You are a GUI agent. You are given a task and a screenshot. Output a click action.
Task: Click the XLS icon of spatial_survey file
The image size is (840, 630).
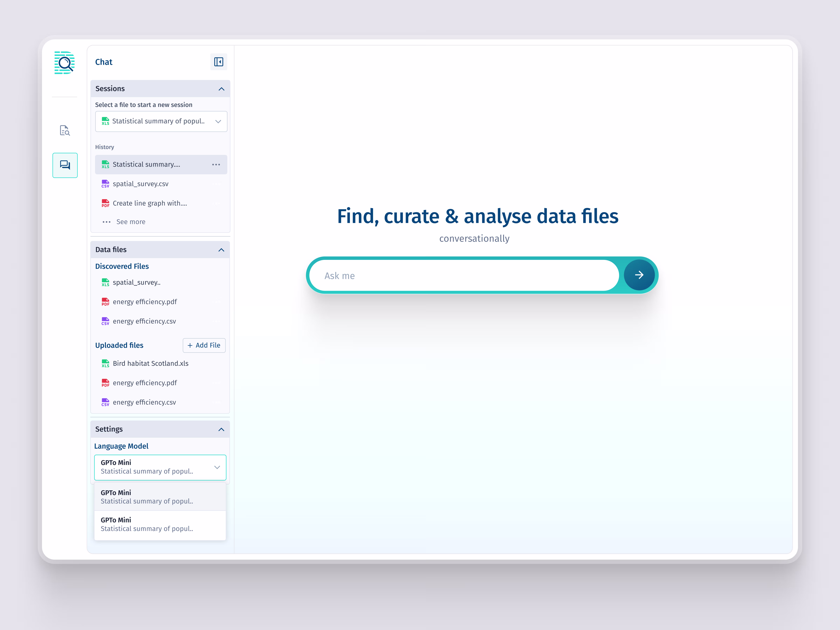click(x=105, y=282)
